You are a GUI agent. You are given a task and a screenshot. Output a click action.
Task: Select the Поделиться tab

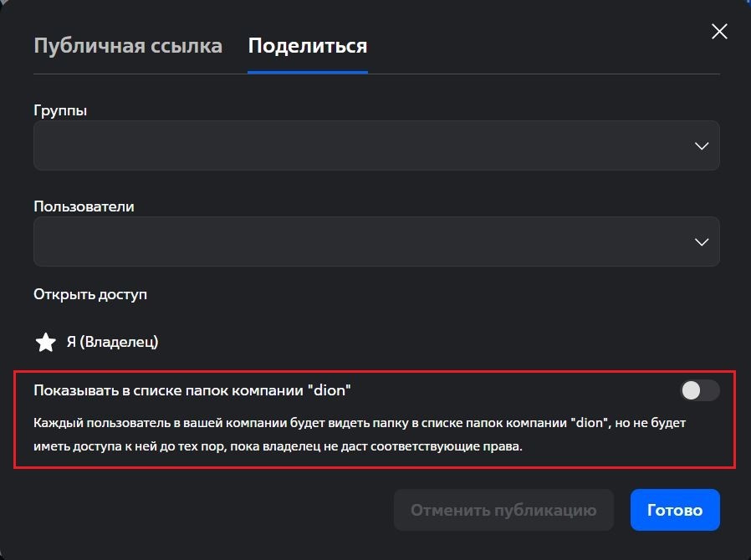pos(308,45)
